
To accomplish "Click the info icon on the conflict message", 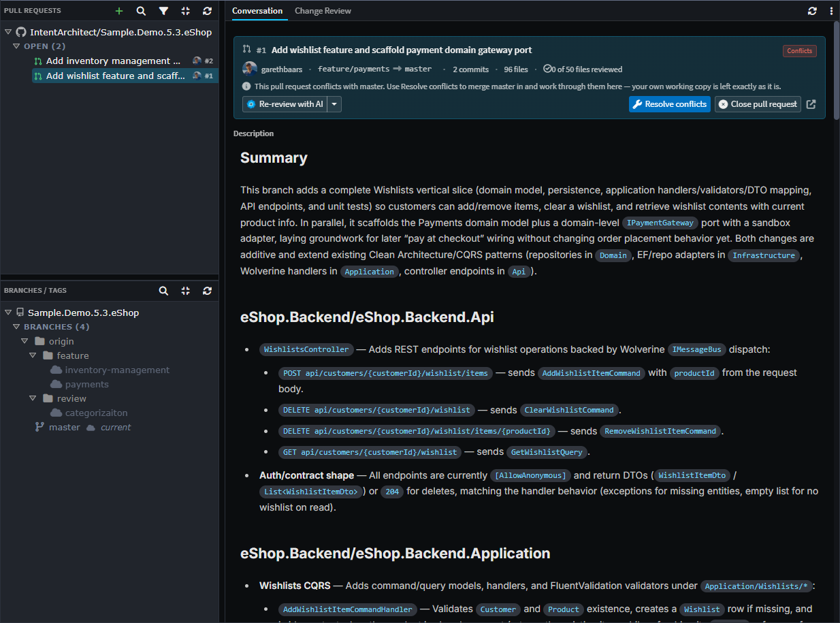I will pyautogui.click(x=246, y=86).
